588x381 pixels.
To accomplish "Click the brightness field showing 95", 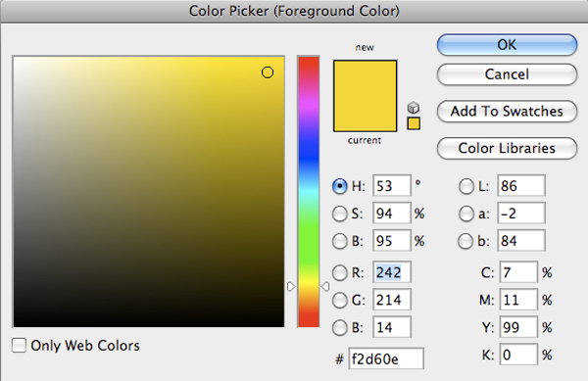I will tap(391, 241).
